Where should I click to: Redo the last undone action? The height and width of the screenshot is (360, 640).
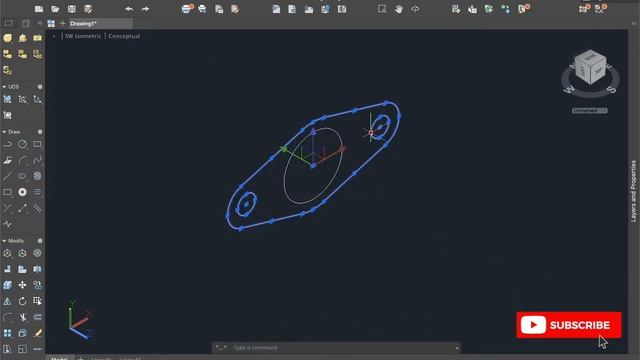pos(145,9)
